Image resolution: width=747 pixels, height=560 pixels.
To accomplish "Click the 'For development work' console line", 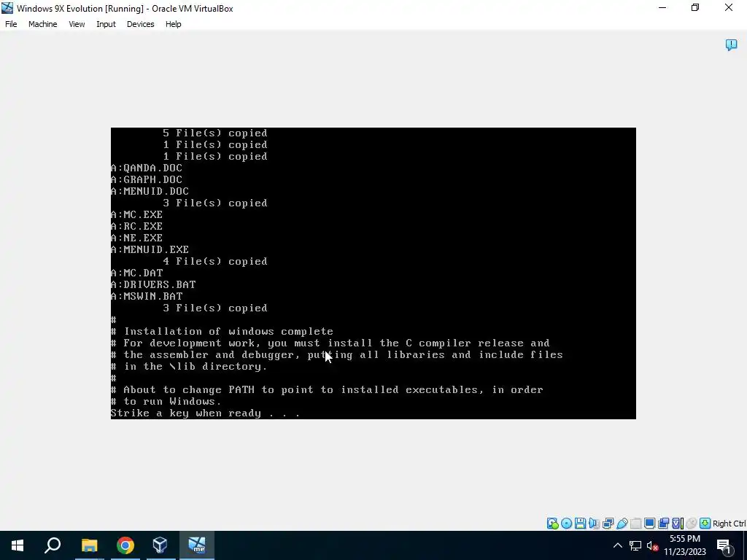I will pos(330,343).
